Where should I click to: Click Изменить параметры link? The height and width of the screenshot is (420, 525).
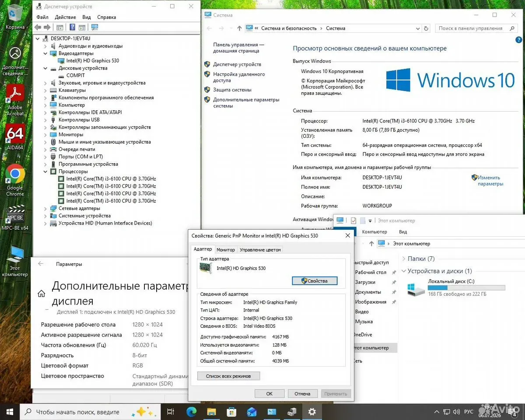pos(490,181)
